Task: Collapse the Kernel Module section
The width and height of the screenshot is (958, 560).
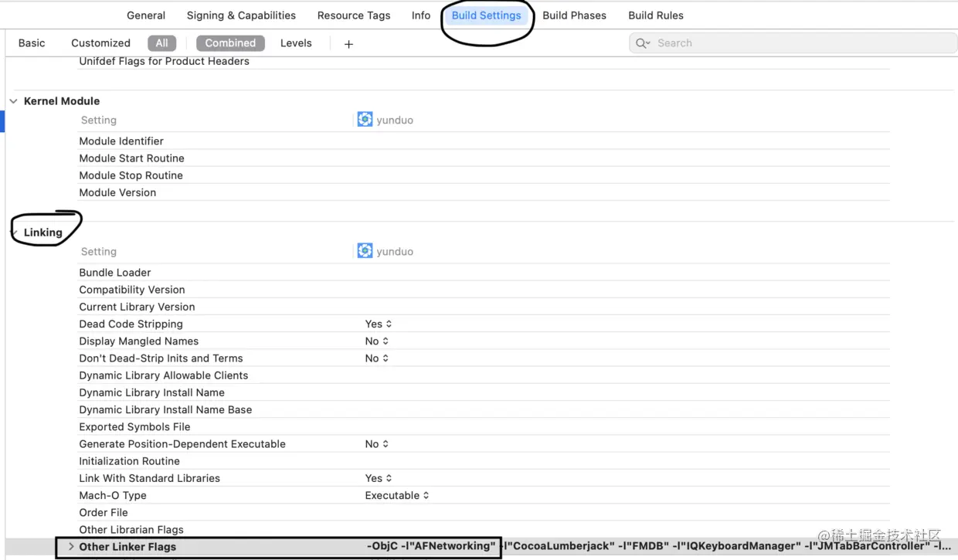Action: click(13, 101)
